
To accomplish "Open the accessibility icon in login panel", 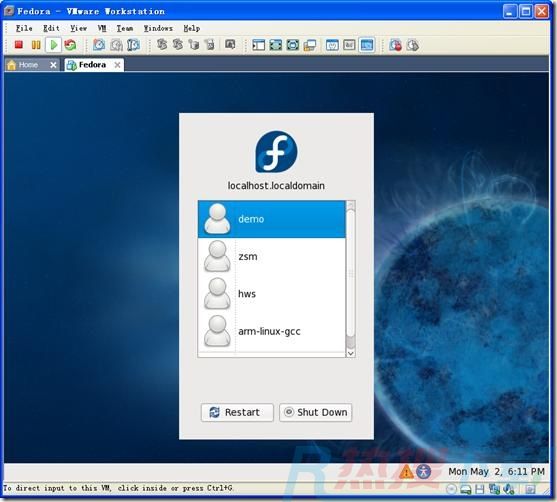I will (423, 471).
